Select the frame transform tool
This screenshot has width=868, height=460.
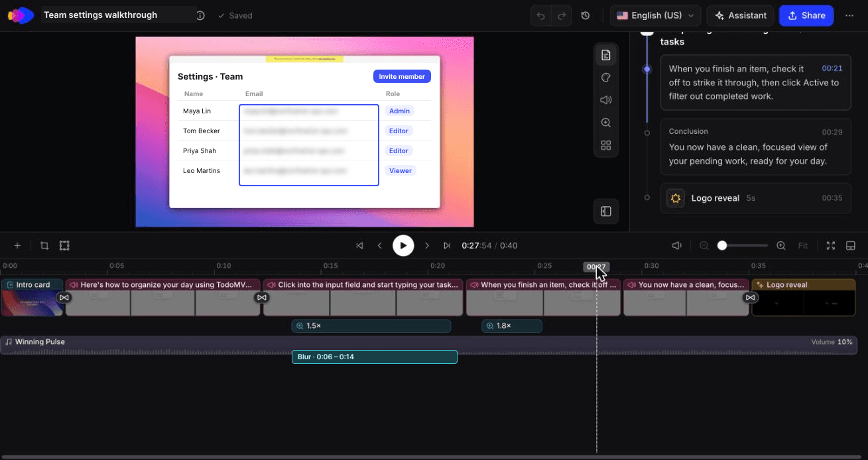pos(64,245)
